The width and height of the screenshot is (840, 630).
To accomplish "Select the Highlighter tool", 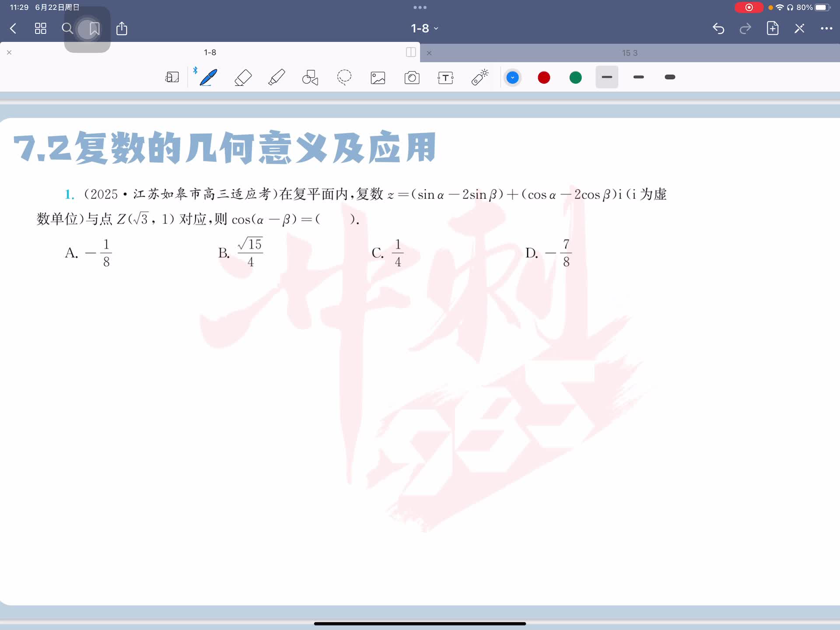I will [276, 77].
